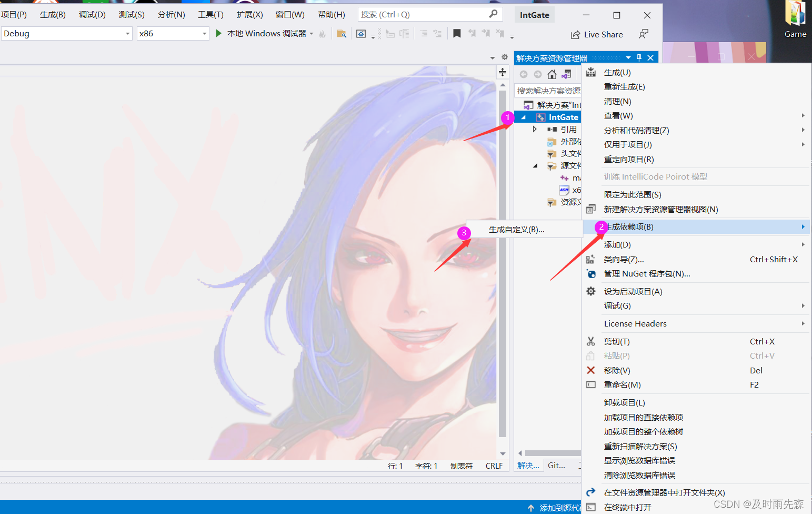Click the new view icon beside 新建解决方案资源管理器视图
Image resolution: width=812 pixels, height=514 pixels.
pos(591,209)
